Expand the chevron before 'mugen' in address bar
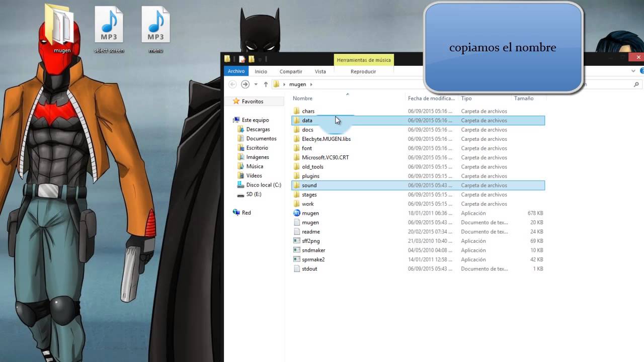The width and height of the screenshot is (644, 362). [x=284, y=84]
